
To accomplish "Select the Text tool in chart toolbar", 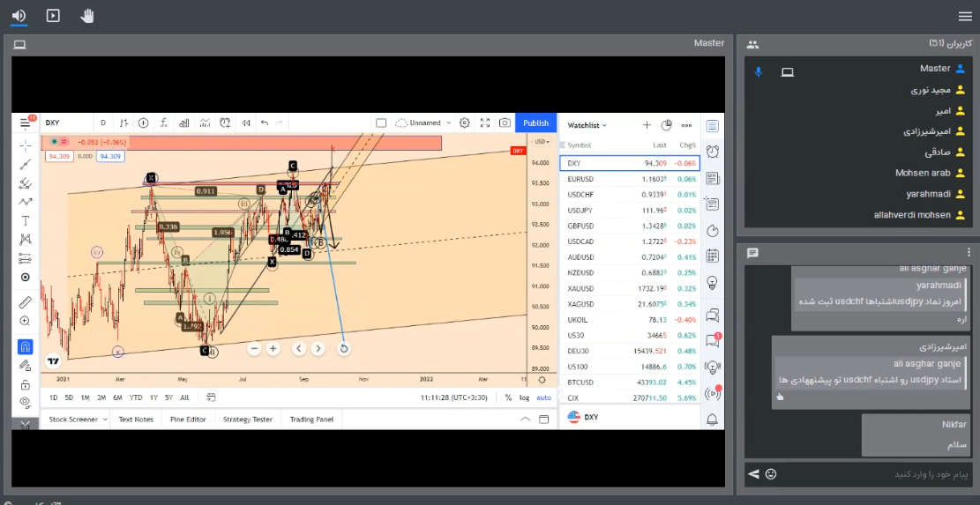I will (26, 220).
